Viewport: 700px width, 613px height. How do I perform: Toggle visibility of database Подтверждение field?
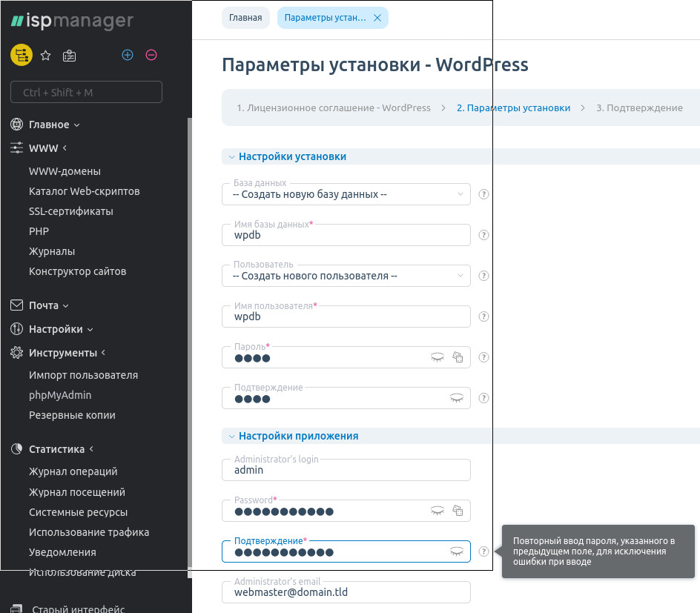point(457,398)
